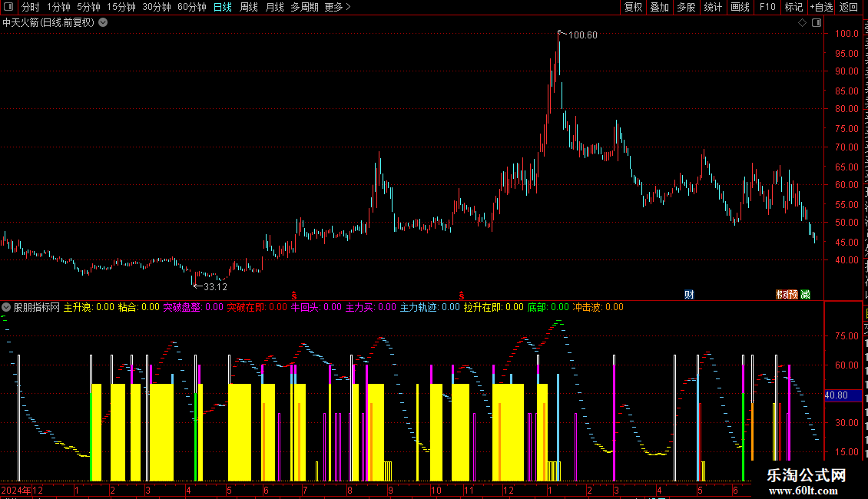Click the green 减 marker on the chart
Screen dimensions: 868x499
[x=806, y=294]
